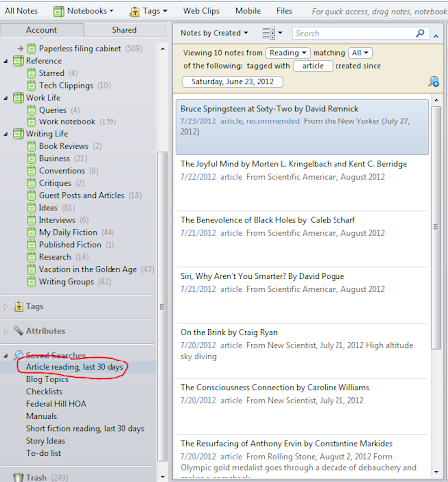
Task: Open the Mobile shortcut
Action: click(x=248, y=11)
